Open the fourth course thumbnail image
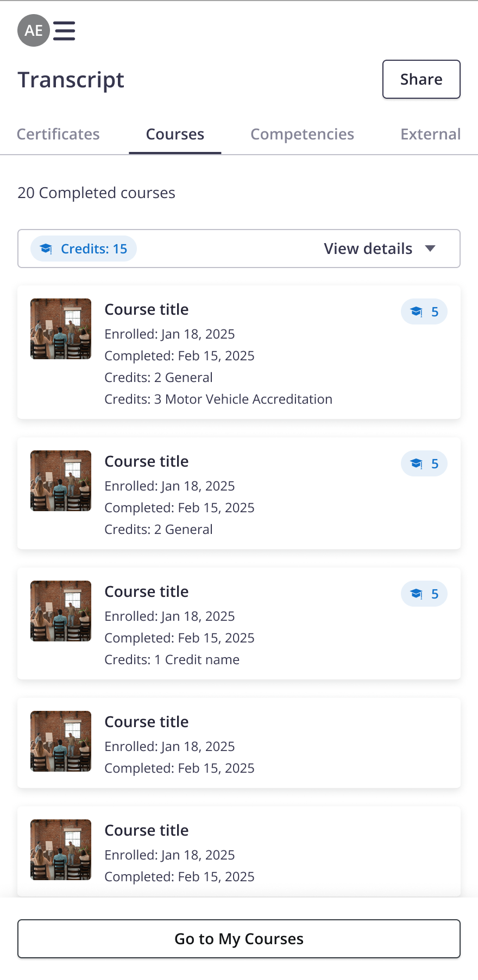 (x=61, y=741)
